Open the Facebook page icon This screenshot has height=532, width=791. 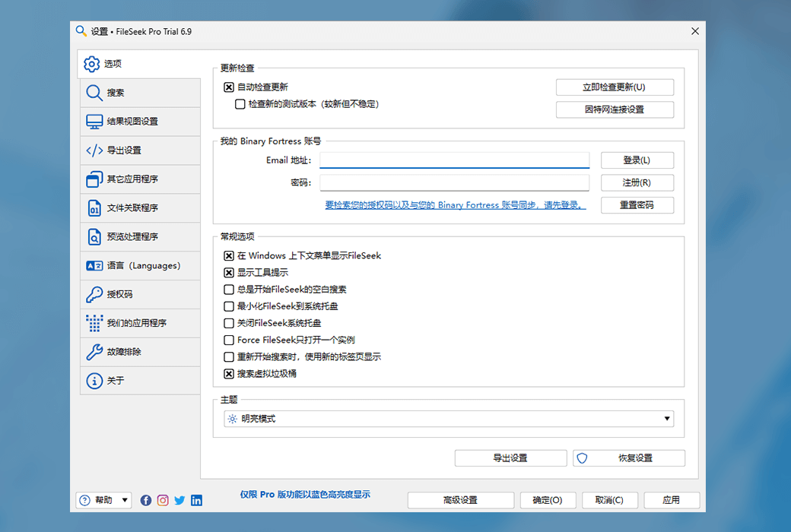point(146,500)
